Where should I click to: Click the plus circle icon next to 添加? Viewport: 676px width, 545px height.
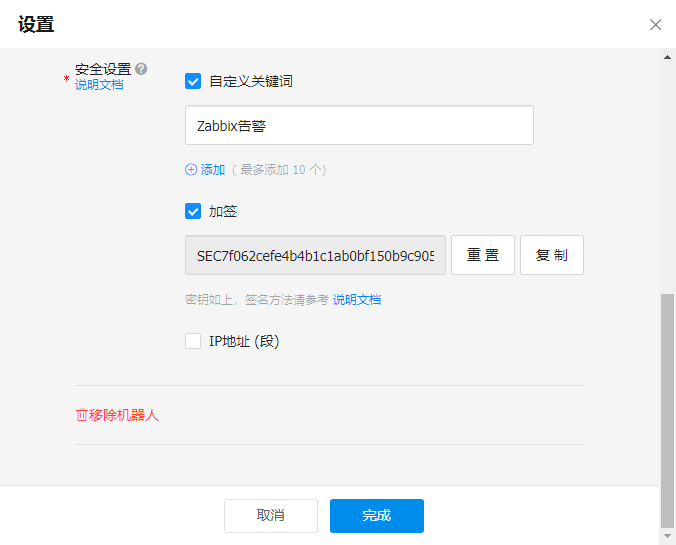tap(191, 170)
